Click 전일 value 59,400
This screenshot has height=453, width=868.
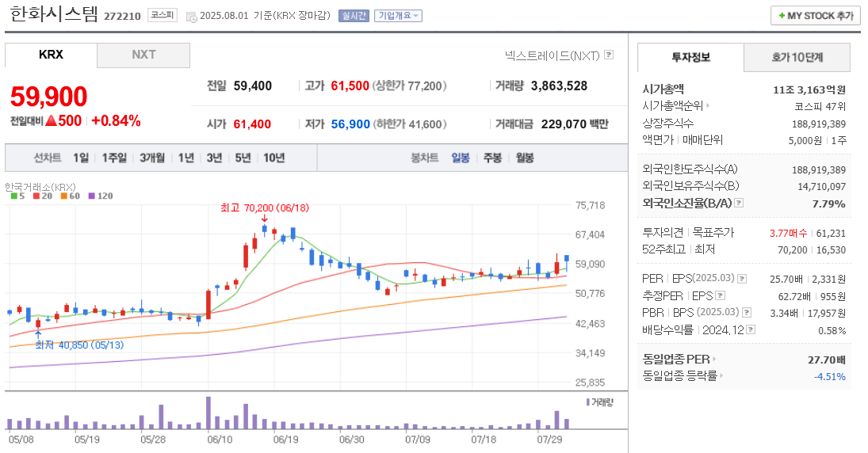pos(252,86)
